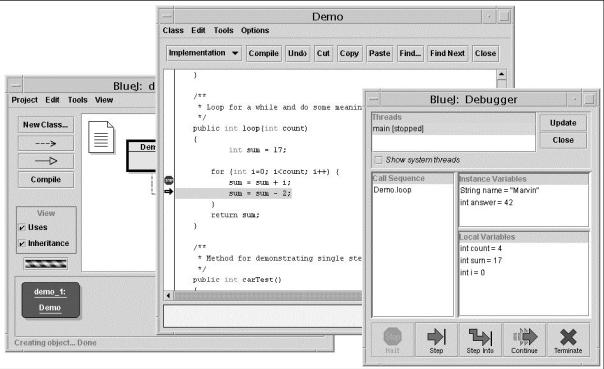
Task: Select the dashed uses-arrow tool in BlueJ
Action: click(46, 143)
